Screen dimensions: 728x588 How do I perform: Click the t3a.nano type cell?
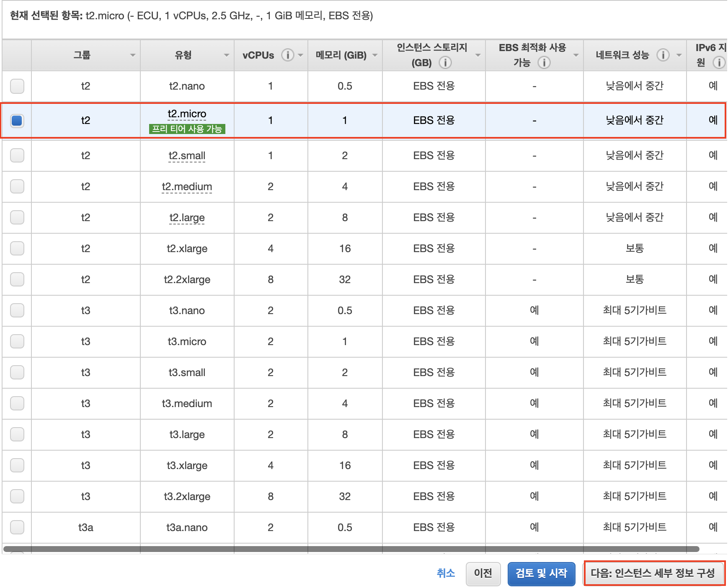point(187,528)
